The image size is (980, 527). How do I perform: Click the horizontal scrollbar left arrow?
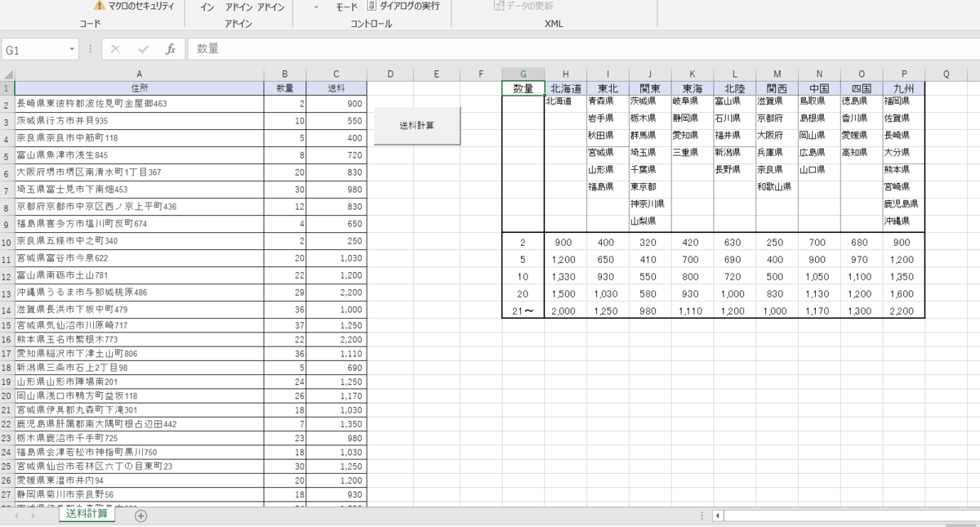click(718, 516)
